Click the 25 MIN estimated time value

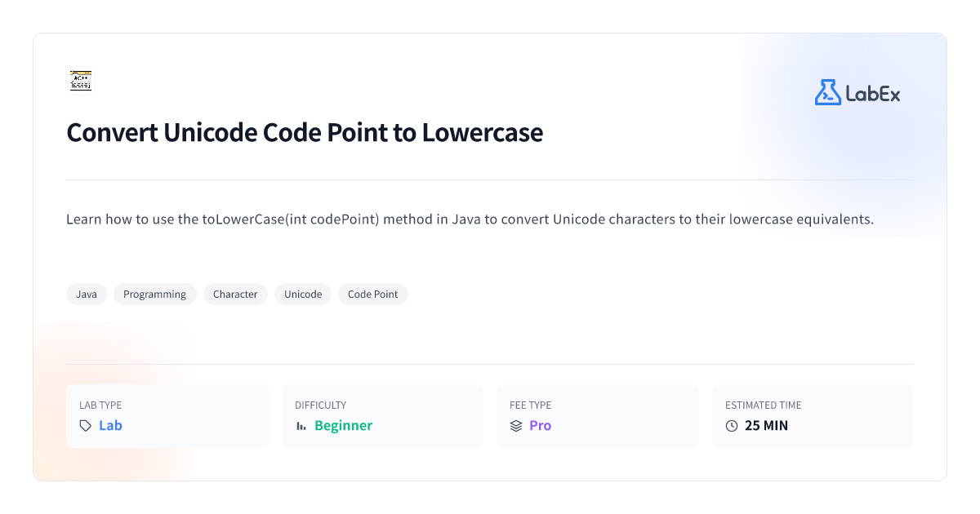[766, 426]
